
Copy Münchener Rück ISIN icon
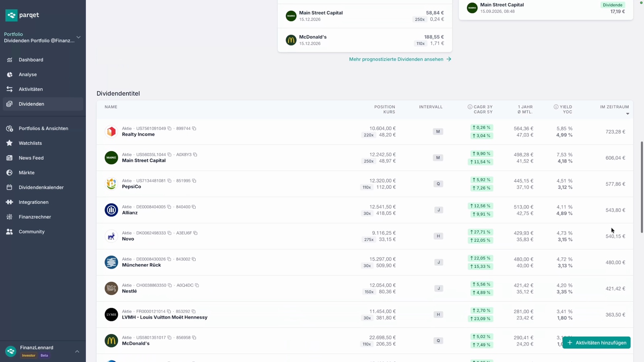tap(169, 259)
